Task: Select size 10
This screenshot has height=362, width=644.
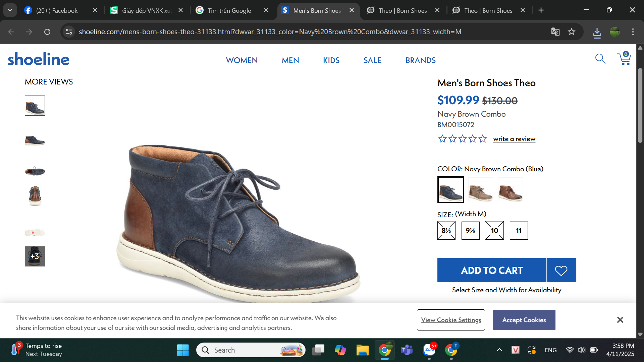Action: pos(495,231)
